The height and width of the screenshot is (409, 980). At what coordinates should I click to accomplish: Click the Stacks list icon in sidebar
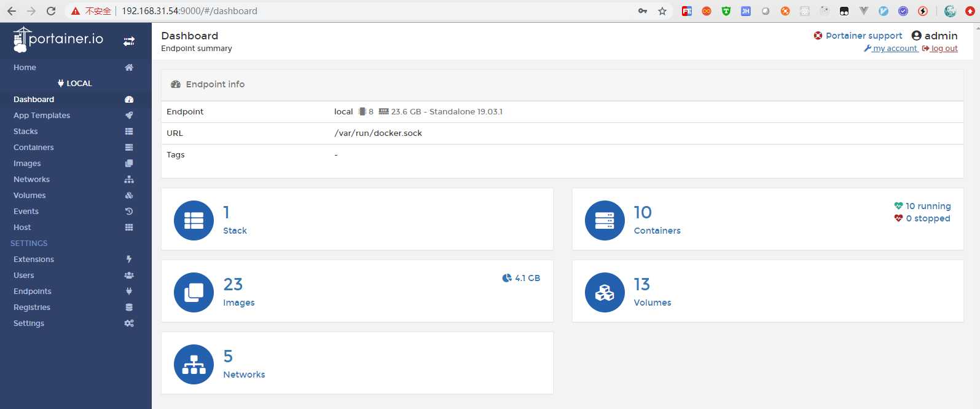click(129, 132)
